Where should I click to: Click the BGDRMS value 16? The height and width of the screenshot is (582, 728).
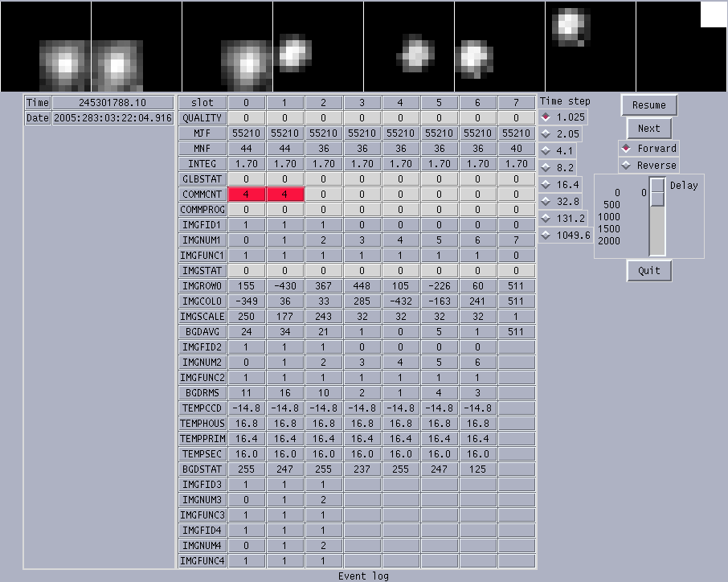point(284,393)
